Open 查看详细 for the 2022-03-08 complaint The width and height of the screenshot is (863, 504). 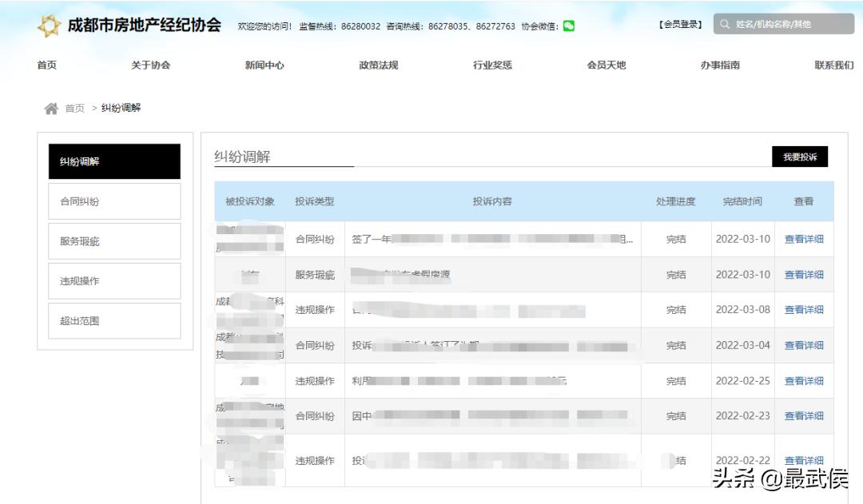[804, 309]
